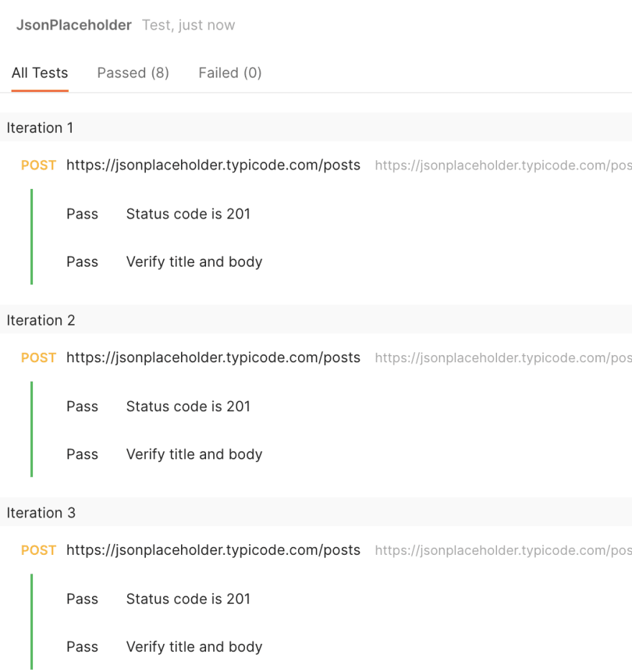Click the POST method label in Iteration 2
The width and height of the screenshot is (632, 672).
click(39, 357)
